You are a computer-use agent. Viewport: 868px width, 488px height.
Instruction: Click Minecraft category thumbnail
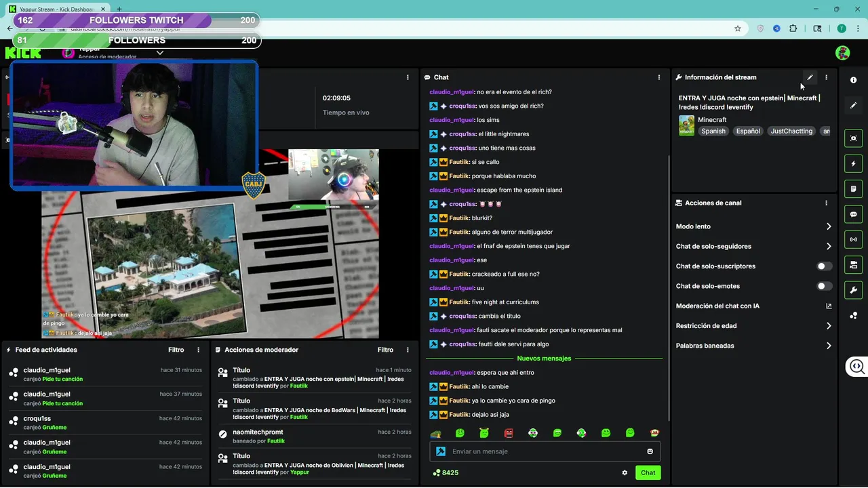point(686,125)
